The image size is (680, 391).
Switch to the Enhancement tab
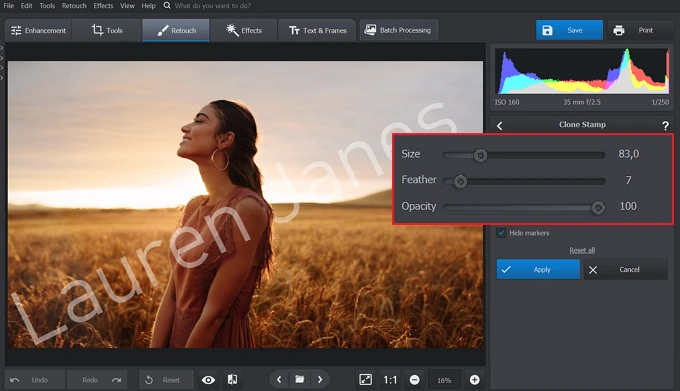coord(38,30)
